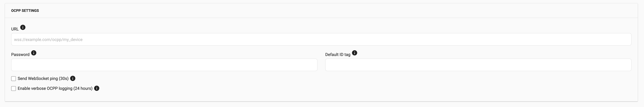
Task: Click the 'Enable verbose OCPP logging (24 hours)' label
Action: [55, 89]
